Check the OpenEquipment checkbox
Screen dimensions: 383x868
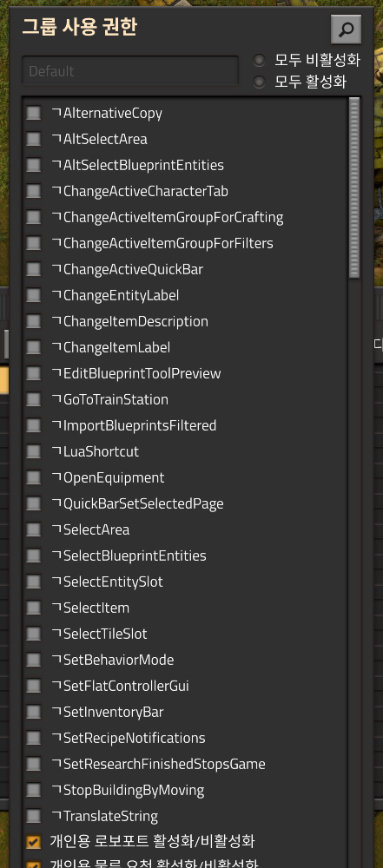(34, 477)
